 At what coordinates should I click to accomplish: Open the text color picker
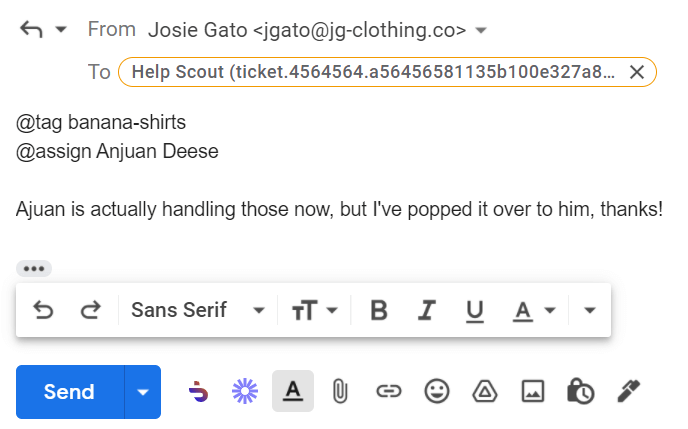[x=534, y=311]
